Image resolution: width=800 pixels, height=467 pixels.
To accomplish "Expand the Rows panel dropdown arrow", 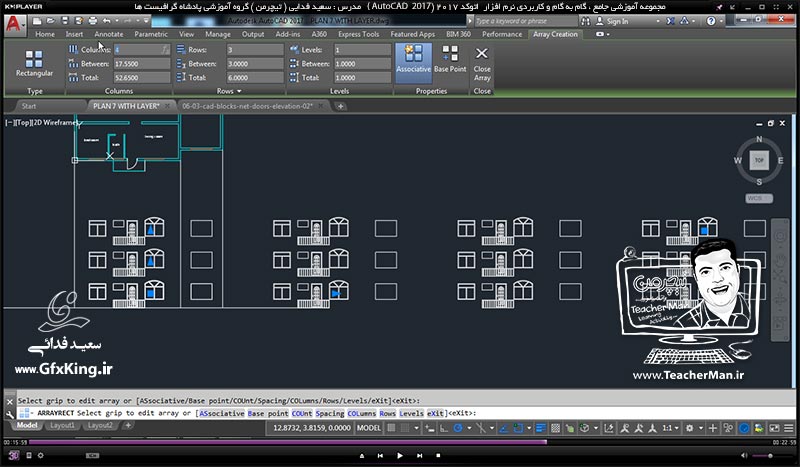I will (x=239, y=91).
